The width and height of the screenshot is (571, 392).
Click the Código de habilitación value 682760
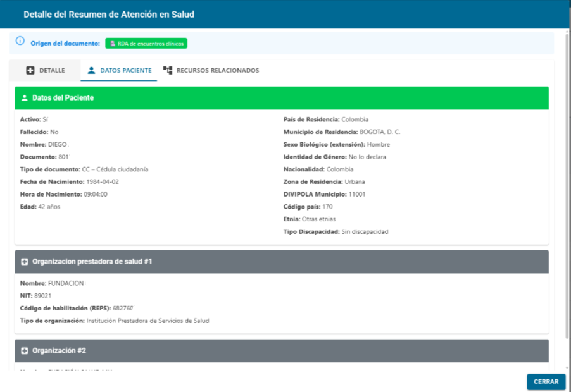click(x=123, y=308)
